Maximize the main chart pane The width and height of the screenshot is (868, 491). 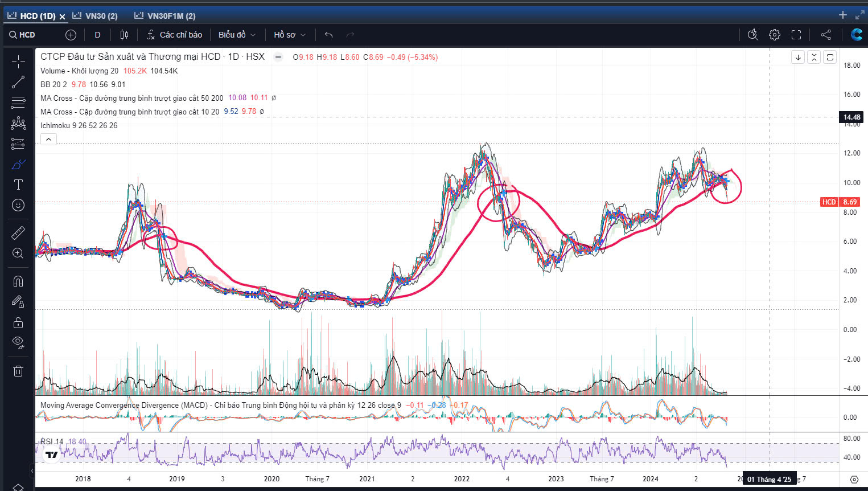[x=830, y=57]
